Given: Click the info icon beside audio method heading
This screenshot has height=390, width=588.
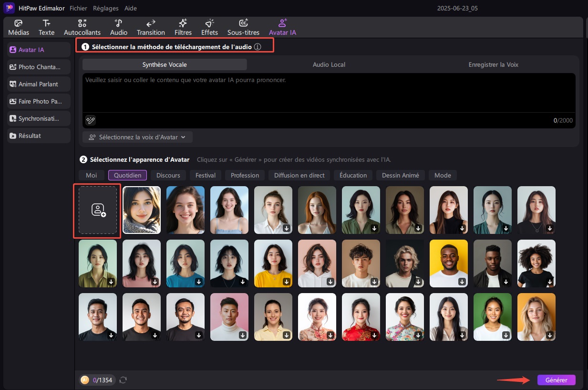Looking at the screenshot, I should pos(258,47).
